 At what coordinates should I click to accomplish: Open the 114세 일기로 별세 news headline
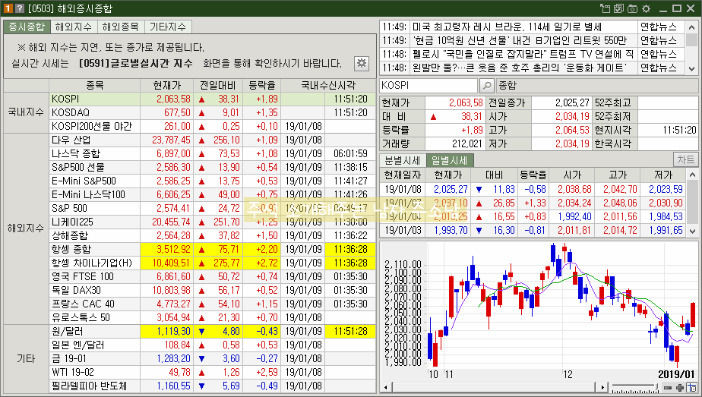point(507,27)
